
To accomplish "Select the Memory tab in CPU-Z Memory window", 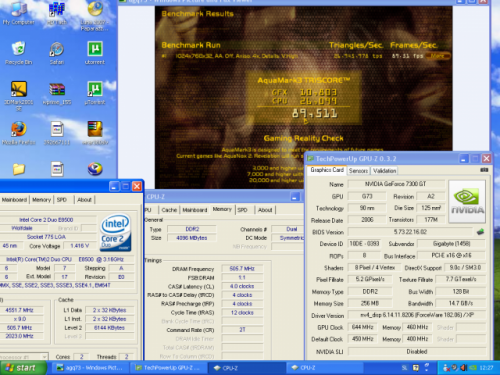I will [x=222, y=209].
